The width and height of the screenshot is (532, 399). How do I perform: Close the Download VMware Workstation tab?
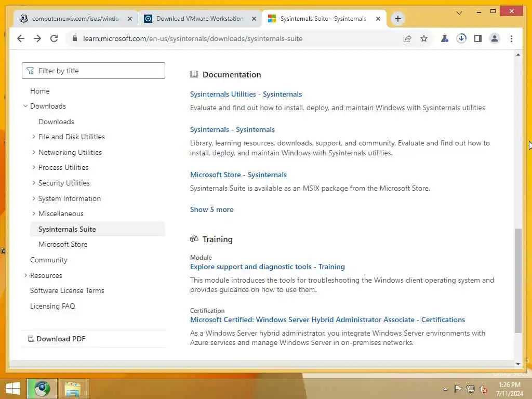click(254, 19)
